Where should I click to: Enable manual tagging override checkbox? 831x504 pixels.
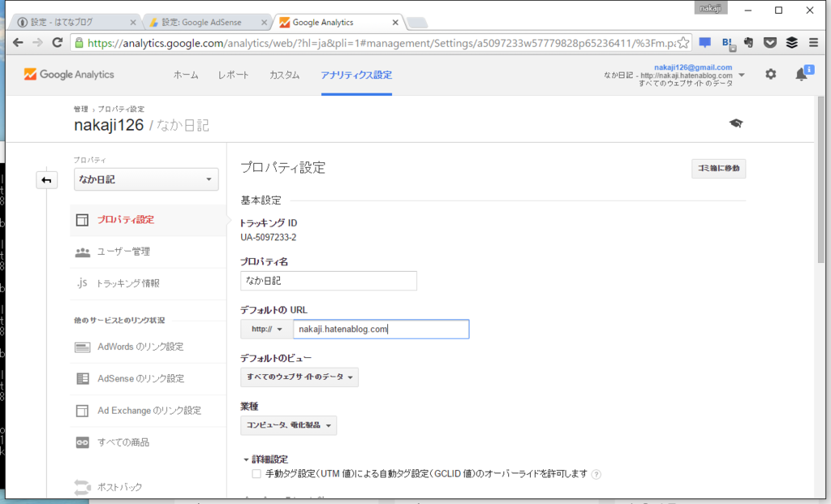click(x=256, y=474)
